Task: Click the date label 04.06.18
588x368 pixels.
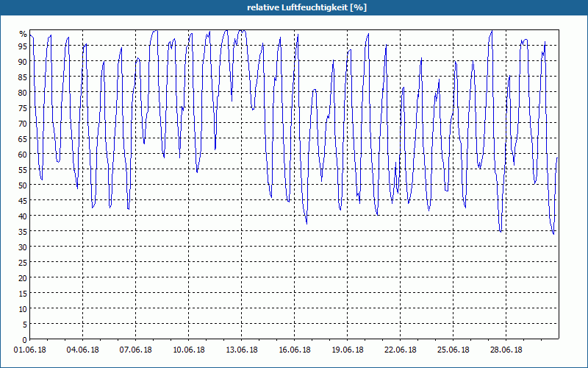Action: point(82,350)
